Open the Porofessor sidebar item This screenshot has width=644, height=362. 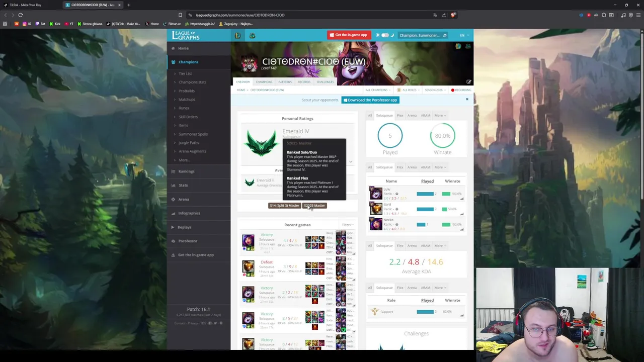pyautogui.click(x=188, y=241)
